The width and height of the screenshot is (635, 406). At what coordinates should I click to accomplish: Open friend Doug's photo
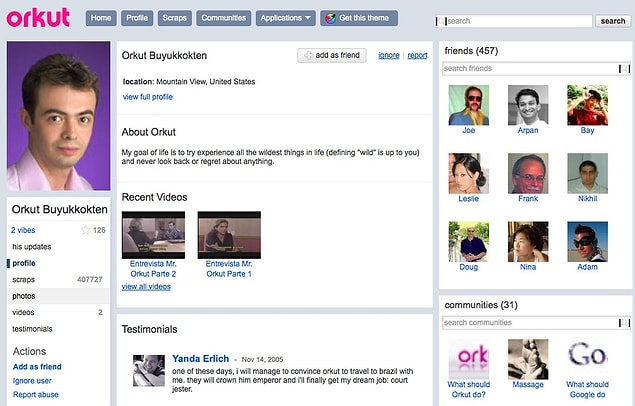[x=469, y=242]
